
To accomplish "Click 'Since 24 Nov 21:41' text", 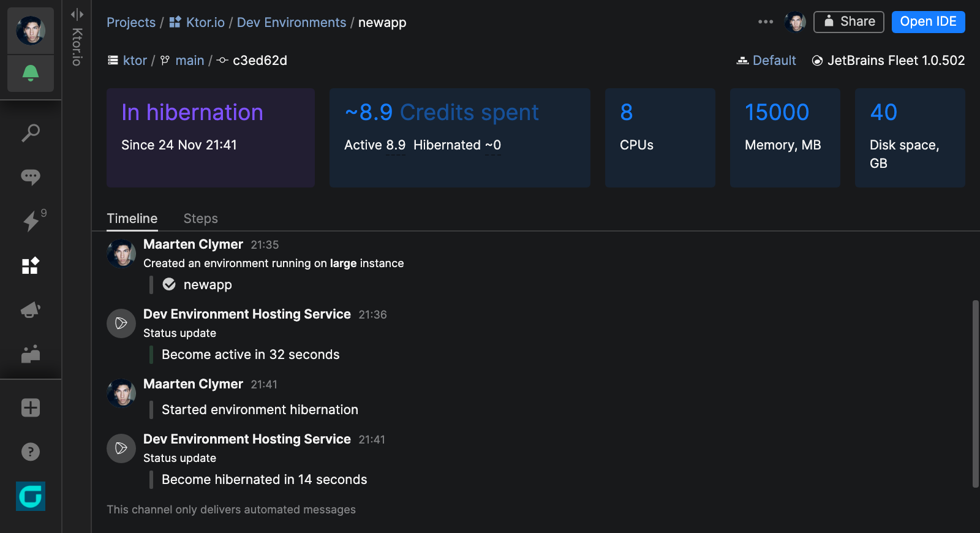I will [x=179, y=145].
